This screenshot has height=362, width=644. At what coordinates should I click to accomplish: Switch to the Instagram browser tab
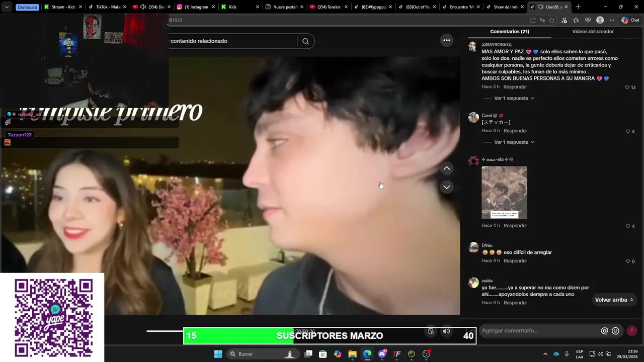coord(195,7)
